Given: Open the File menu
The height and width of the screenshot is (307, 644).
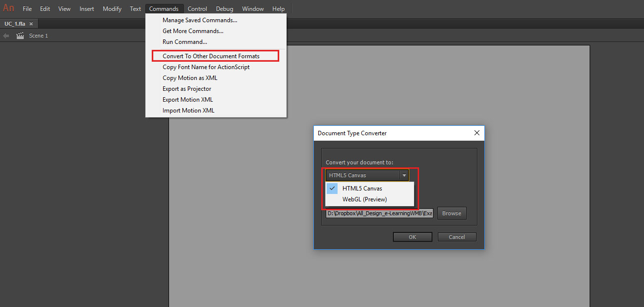Looking at the screenshot, I should [27, 9].
